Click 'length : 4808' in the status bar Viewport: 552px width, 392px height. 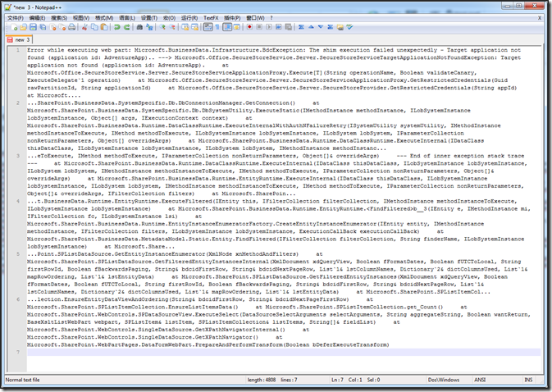coord(261,380)
